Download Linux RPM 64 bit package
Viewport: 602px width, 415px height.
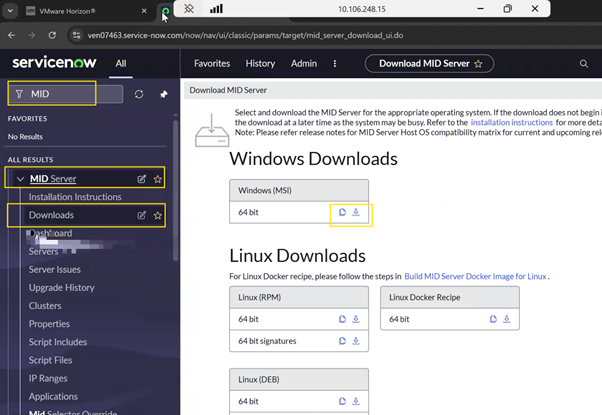356,319
